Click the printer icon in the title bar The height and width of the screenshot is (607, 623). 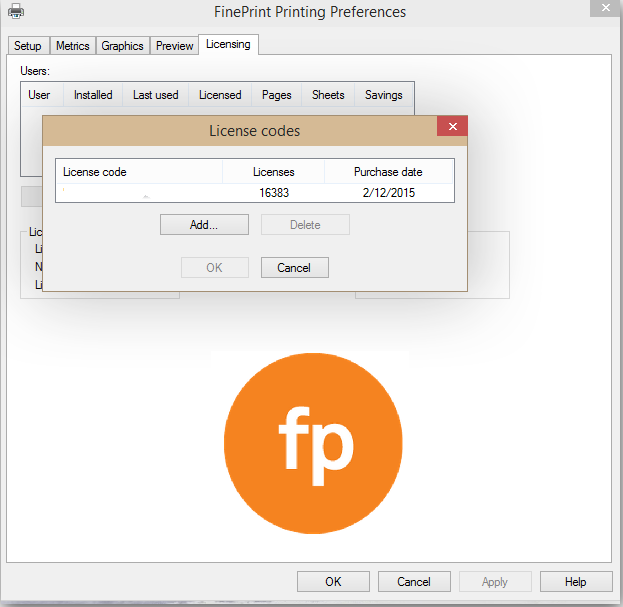[x=16, y=11]
